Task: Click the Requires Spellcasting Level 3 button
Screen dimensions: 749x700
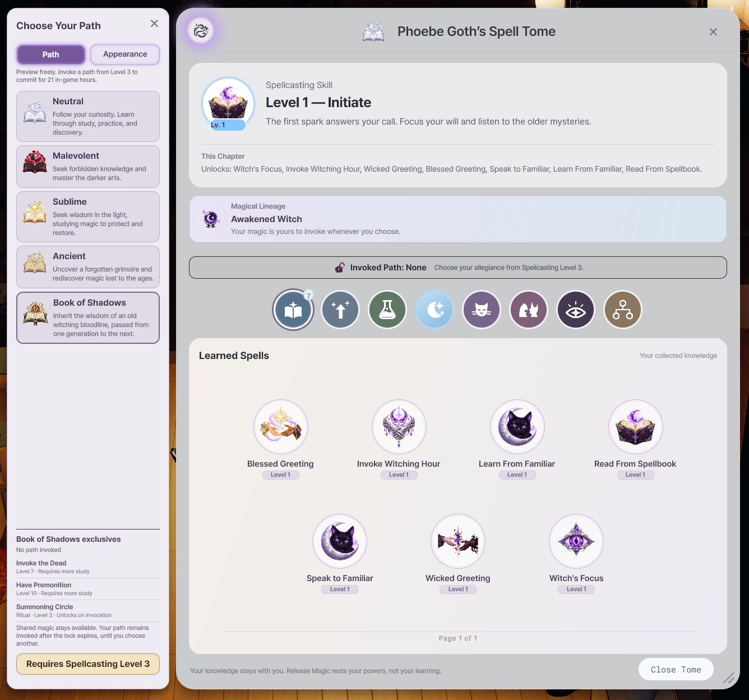Action: click(88, 664)
